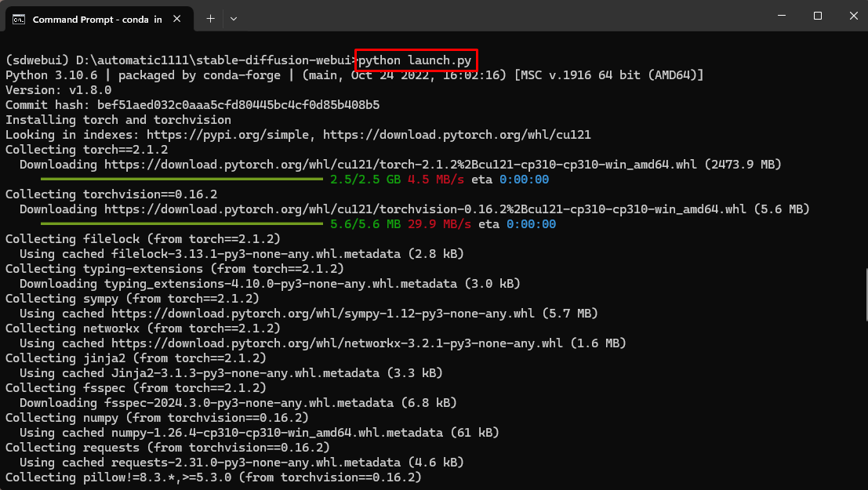Click the highlighted python launch.py command

416,60
